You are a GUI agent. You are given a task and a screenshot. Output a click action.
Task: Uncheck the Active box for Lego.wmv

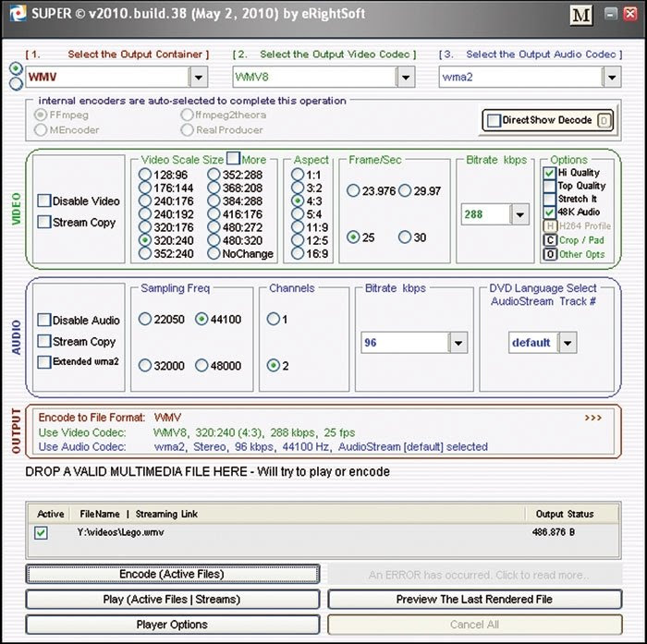[x=41, y=532]
